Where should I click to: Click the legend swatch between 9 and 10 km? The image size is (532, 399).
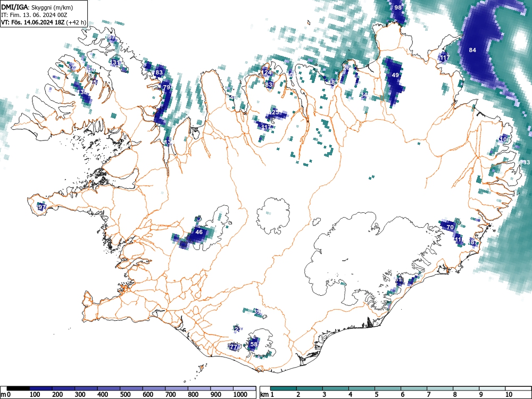coord(492,388)
